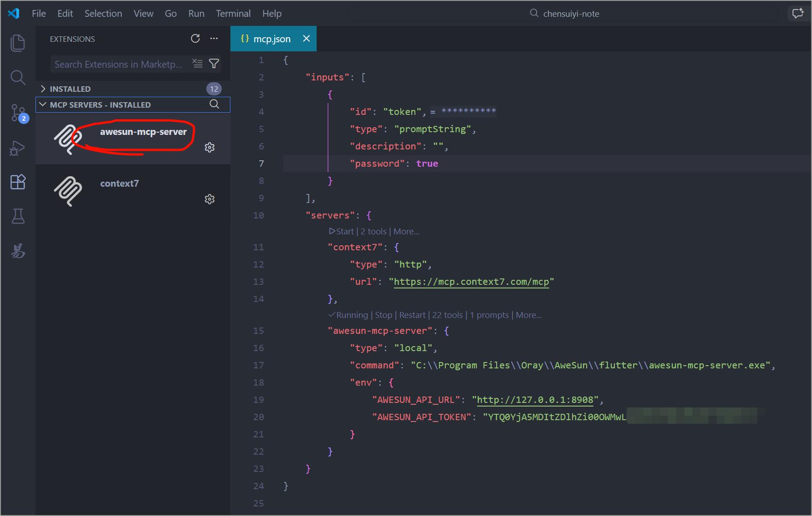Open the Search view icon

click(x=18, y=78)
